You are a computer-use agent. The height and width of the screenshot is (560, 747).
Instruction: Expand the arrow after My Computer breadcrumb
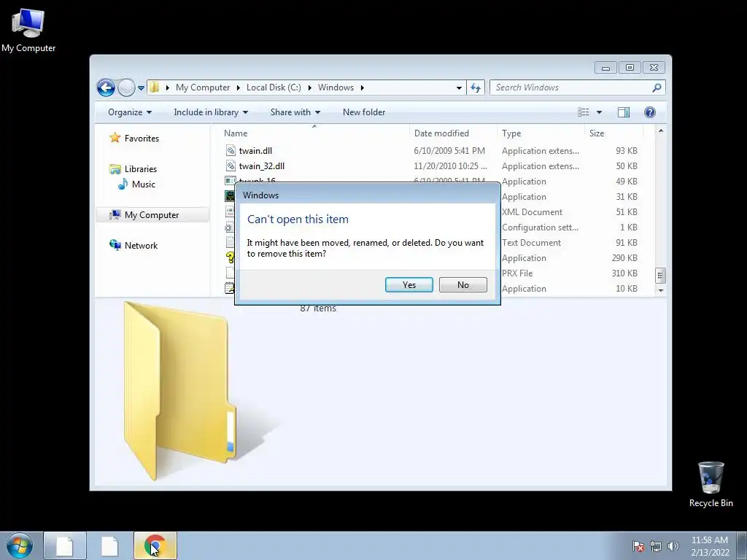click(239, 87)
